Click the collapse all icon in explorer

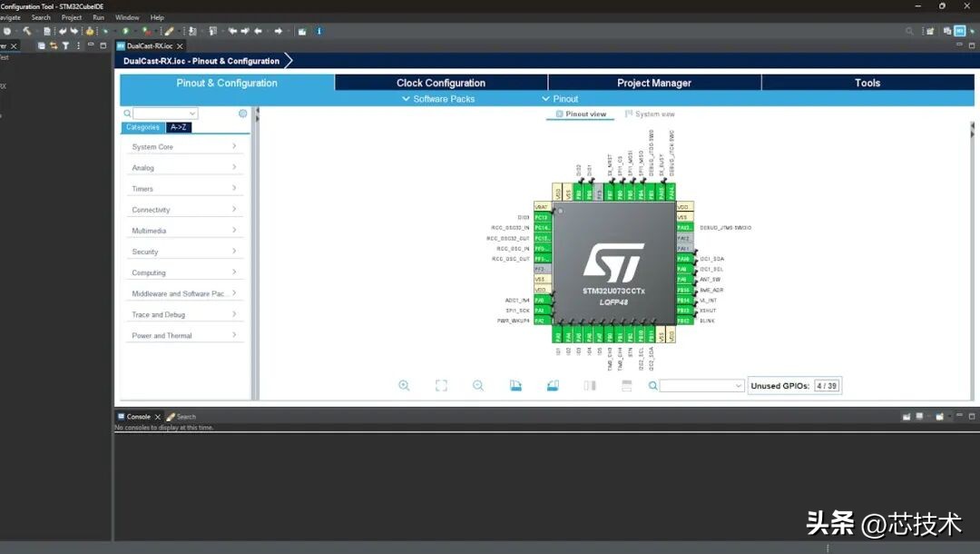[41, 45]
